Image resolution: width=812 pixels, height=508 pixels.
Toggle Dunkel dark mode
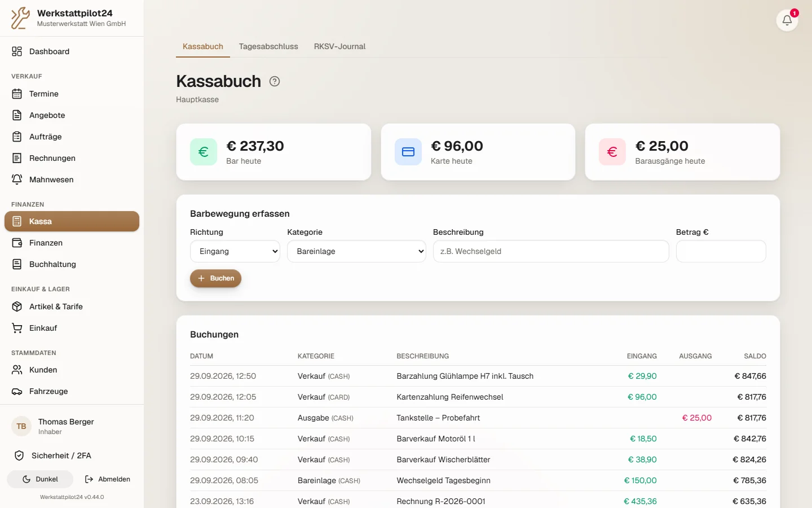40,479
